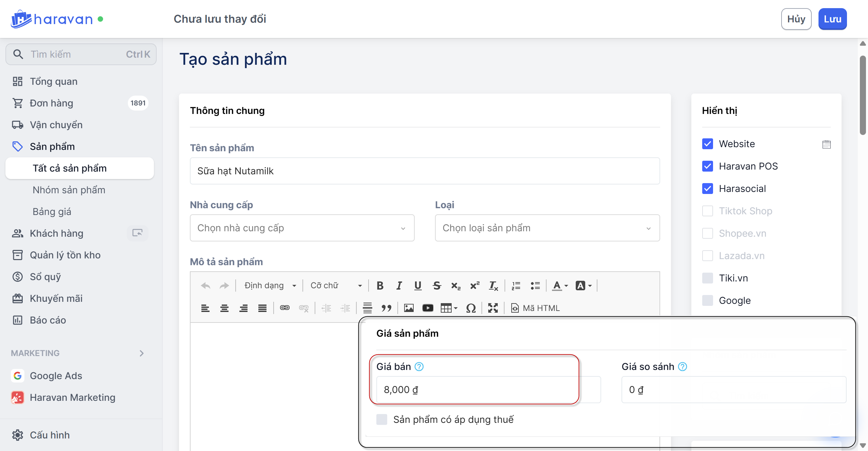Click the 'Lưu' save button

pyautogui.click(x=832, y=19)
